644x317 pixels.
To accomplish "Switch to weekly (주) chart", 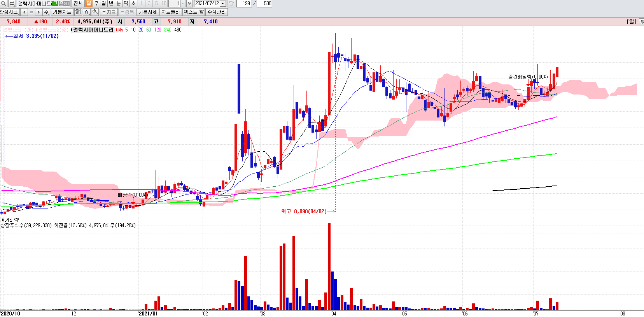I will tap(96, 4).
